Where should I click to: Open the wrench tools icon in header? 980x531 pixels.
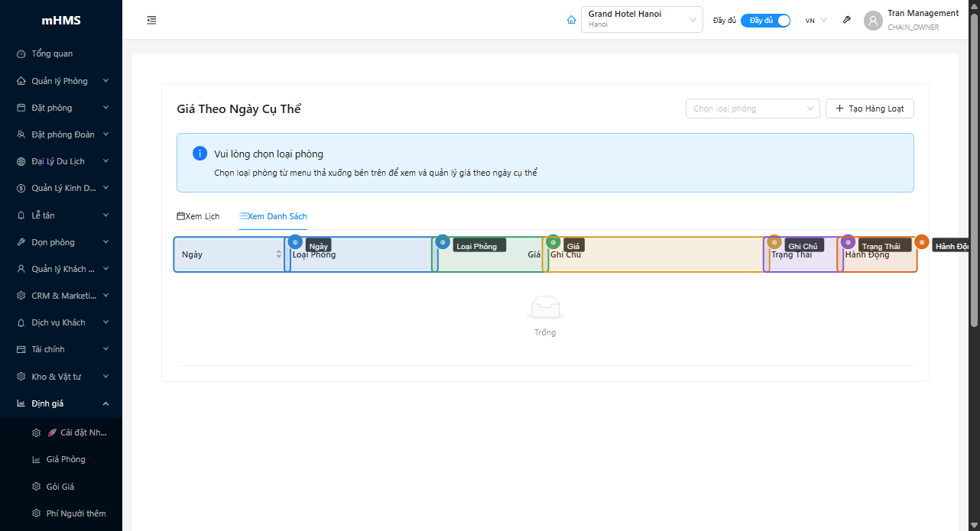847,20
